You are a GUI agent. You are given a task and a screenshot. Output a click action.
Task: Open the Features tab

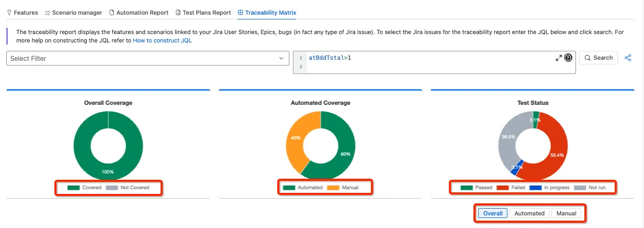click(x=22, y=12)
